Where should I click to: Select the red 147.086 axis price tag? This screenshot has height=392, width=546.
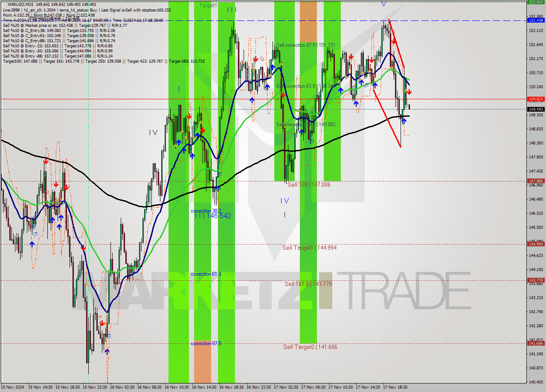[536, 181]
